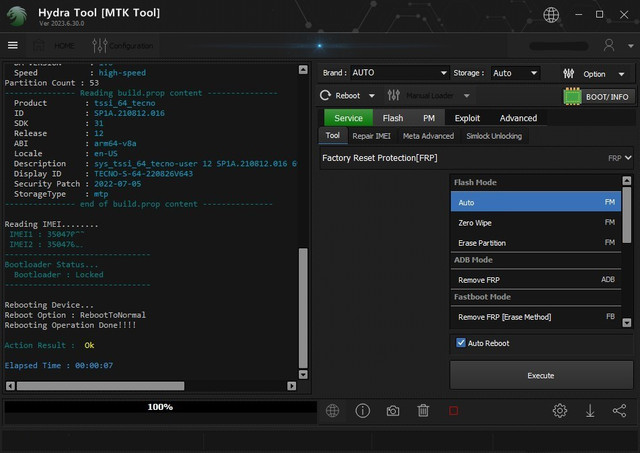Viewport: 640px width, 453px height.
Task: Switch to the Flash tab
Action: pos(393,118)
